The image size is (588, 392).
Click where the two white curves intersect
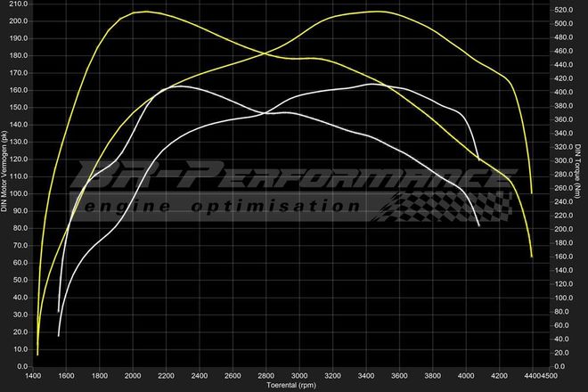[265, 113]
